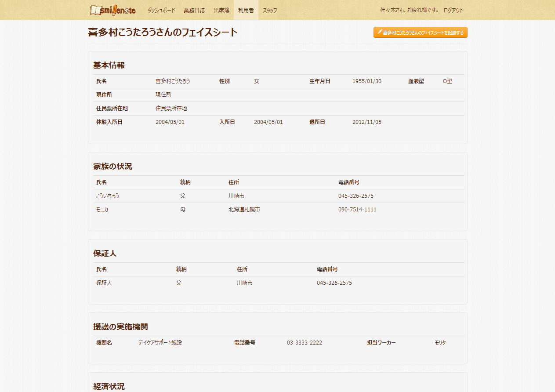Go to 業務日誌 in the navigation bar
Screen dimensions: 555x392
(194, 10)
